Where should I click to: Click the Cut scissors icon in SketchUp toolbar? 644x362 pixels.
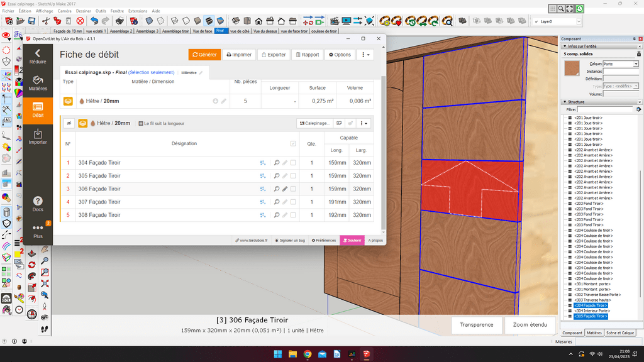click(45, 21)
